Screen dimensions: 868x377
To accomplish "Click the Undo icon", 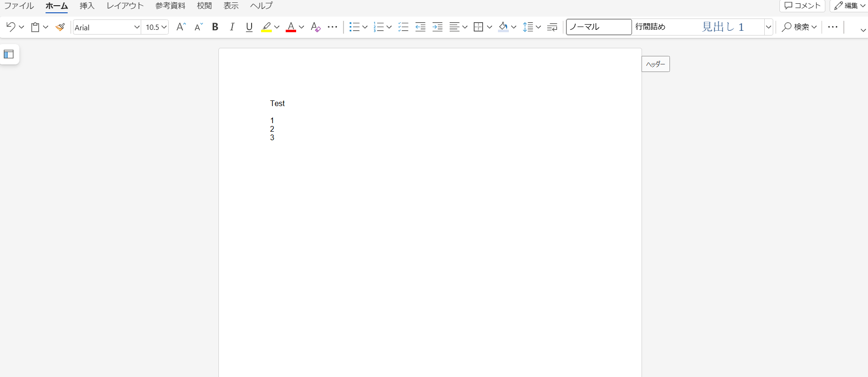I will coord(10,27).
